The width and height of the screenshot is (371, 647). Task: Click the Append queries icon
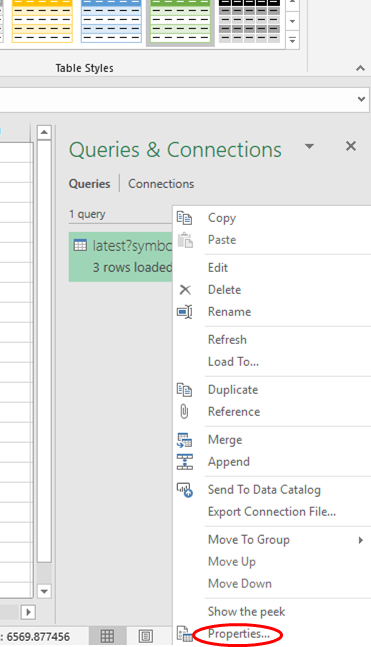(x=184, y=462)
